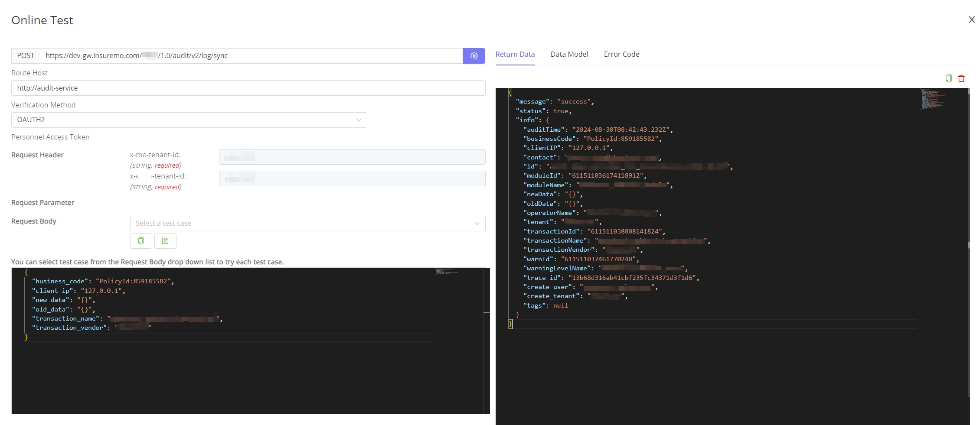The height and width of the screenshot is (425, 980).
Task: Click the "create_tenant" line in response
Action: point(575,296)
